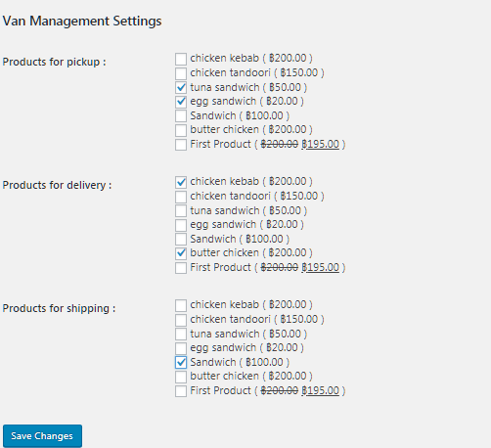Uncheck tuna sandwich in pickup products
The width and height of the screenshot is (491, 448).
click(x=181, y=87)
